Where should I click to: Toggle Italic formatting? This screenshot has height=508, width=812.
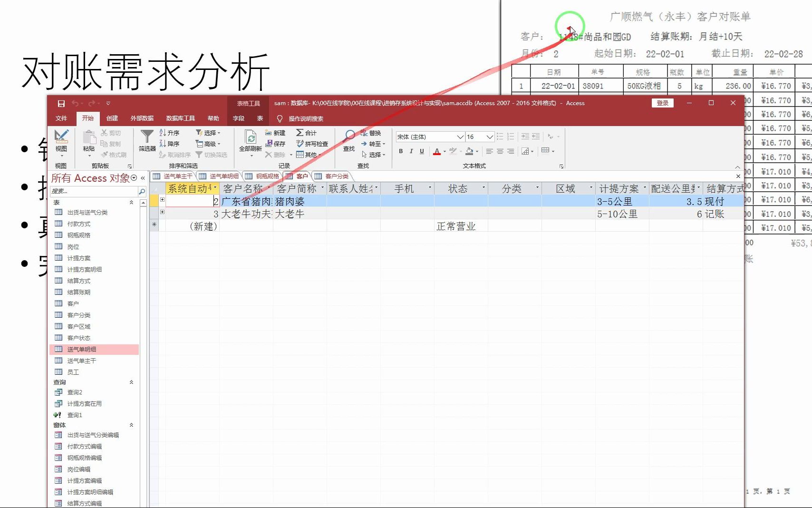coord(411,151)
